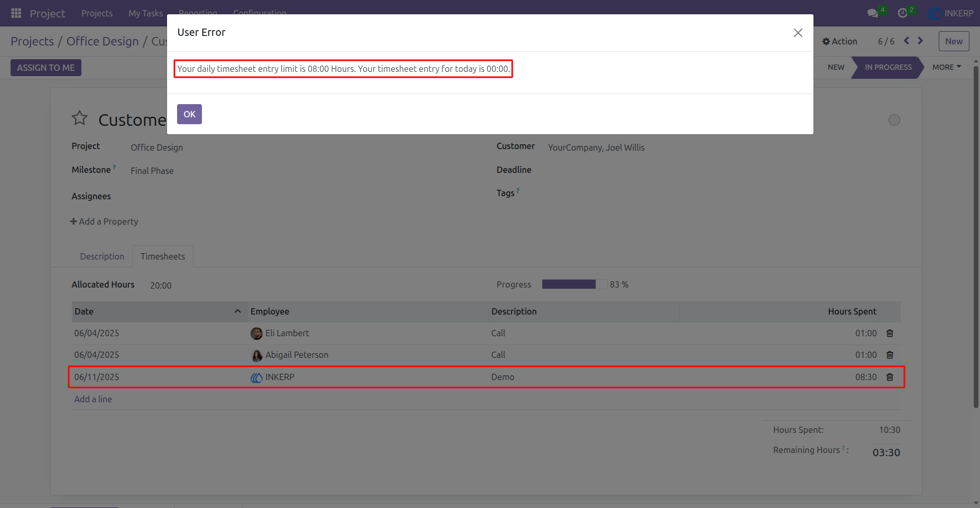The width and height of the screenshot is (980, 508).
Task: Open the activities clock icon
Action: [902, 13]
